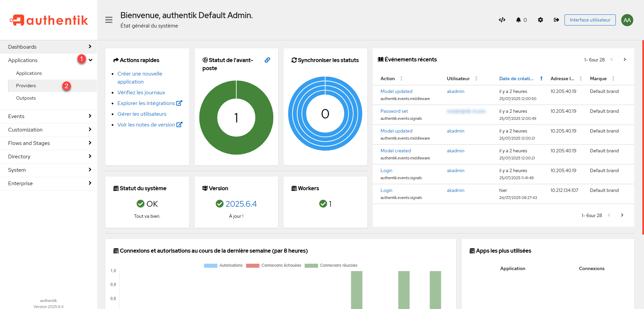Toggle the hamburger sidebar menu
Image resolution: width=644 pixels, height=309 pixels.
(109, 20)
